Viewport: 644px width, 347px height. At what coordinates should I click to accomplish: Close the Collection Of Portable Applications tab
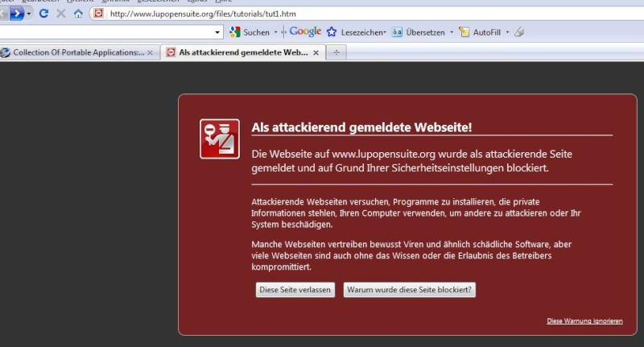coord(150,52)
